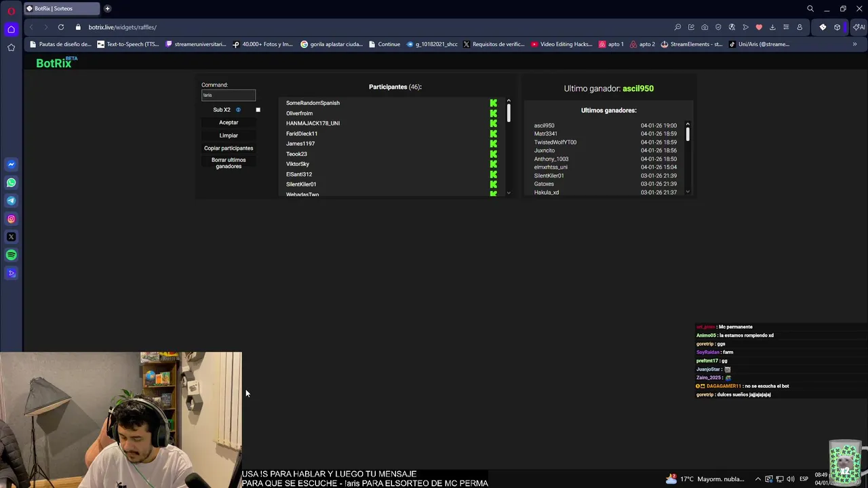This screenshot has width=868, height=488.
Task: Click Kick icon next to FaridDieck11
Action: pyautogui.click(x=494, y=134)
